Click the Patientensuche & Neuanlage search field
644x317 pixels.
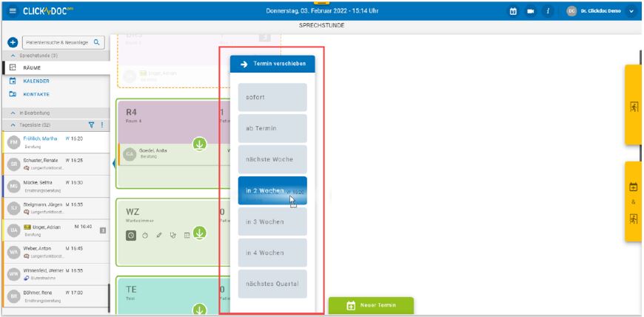click(x=58, y=43)
